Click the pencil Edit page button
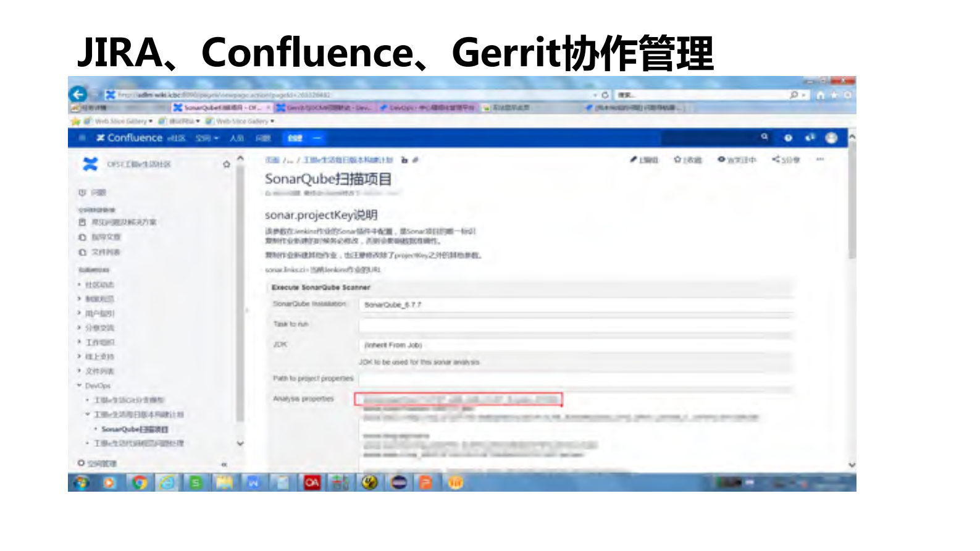This screenshot has height=551, width=980. (644, 160)
